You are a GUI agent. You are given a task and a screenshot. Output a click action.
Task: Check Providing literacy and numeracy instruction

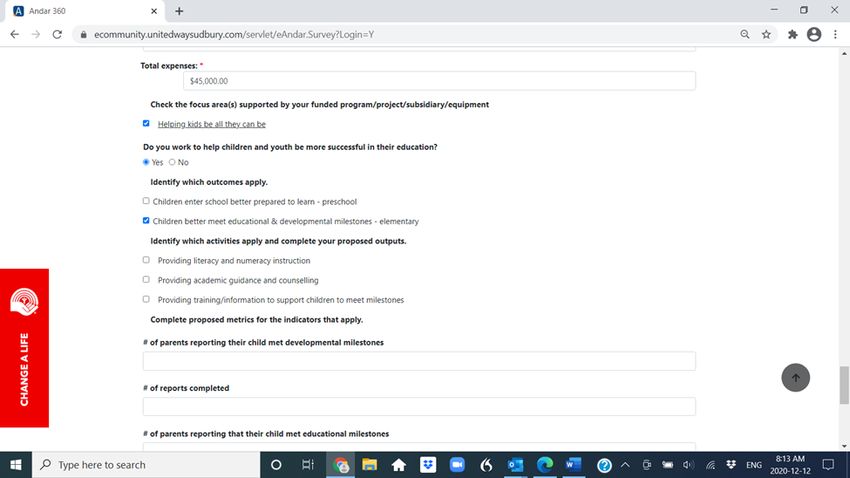tap(146, 260)
